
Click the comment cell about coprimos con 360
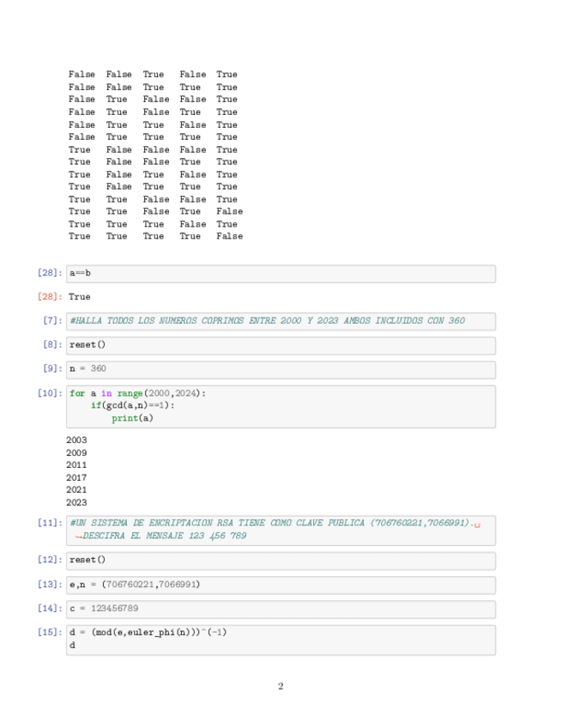(x=281, y=321)
